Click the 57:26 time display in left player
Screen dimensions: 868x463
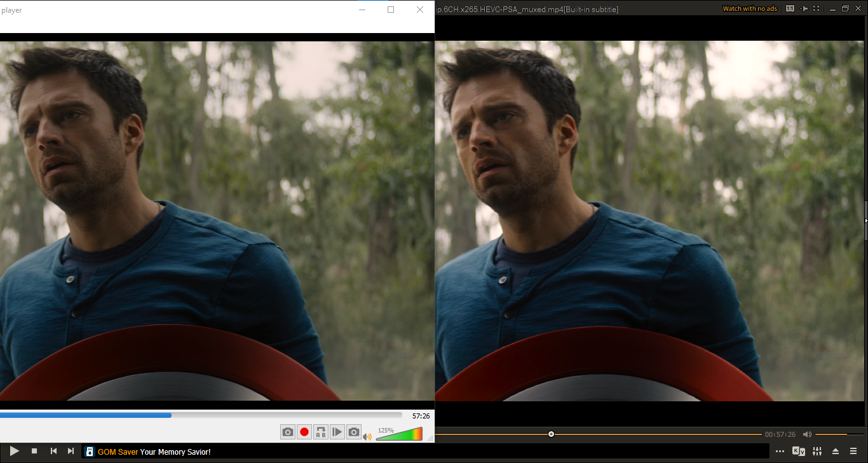(421, 416)
